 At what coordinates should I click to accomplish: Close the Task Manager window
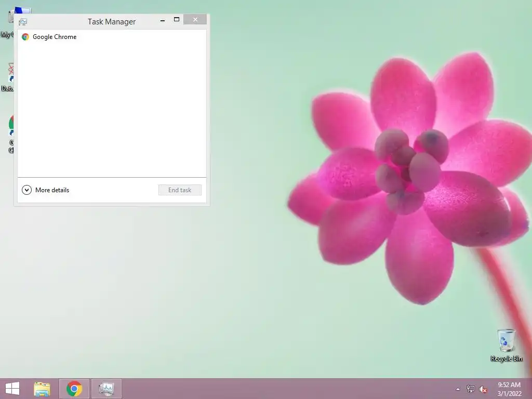click(x=195, y=20)
